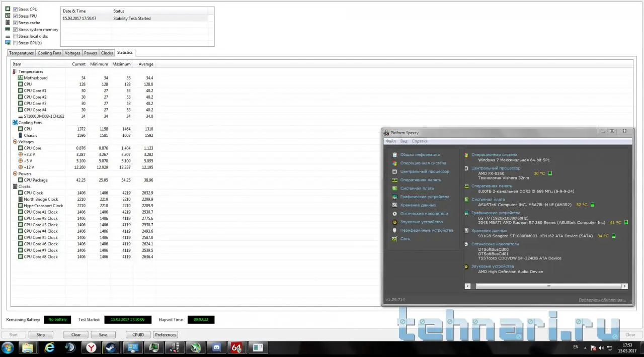The width and height of the screenshot is (644, 357).
Task: Select Звуковые устройства in Speccy sidebar
Action: coord(422,222)
